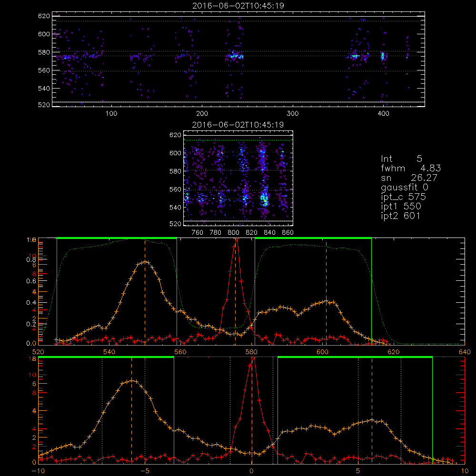This screenshot has width=476, height=476.
Task: Click y-axis label 560 on middle image
Action: tap(176, 189)
